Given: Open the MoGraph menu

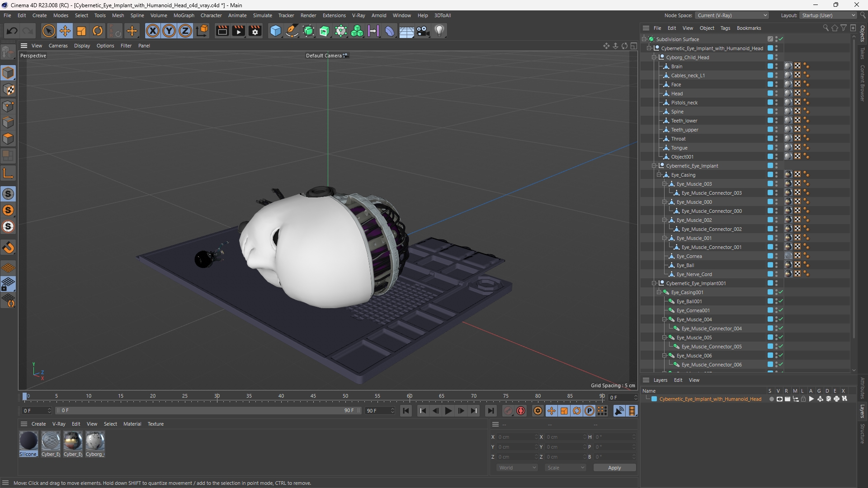Looking at the screenshot, I should (x=184, y=15).
